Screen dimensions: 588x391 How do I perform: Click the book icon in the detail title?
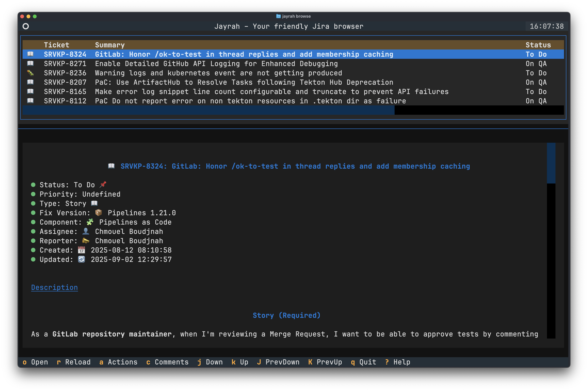(111, 166)
